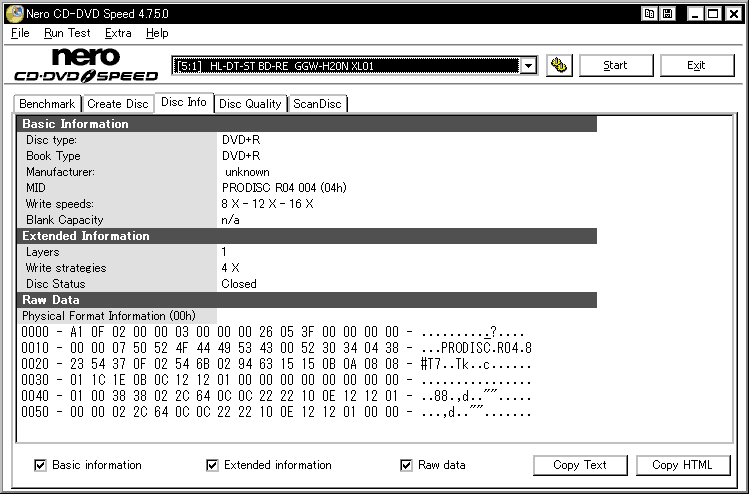Uncheck the Extended information checkbox
Image resolution: width=749 pixels, height=494 pixels.
(x=212, y=465)
